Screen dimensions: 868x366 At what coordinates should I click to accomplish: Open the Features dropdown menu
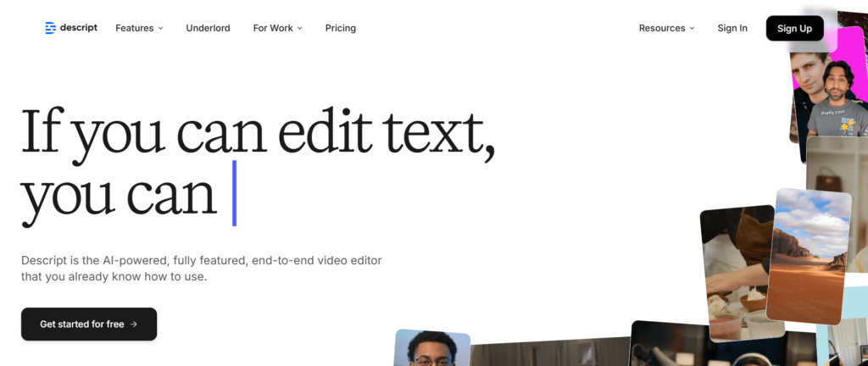pos(140,28)
